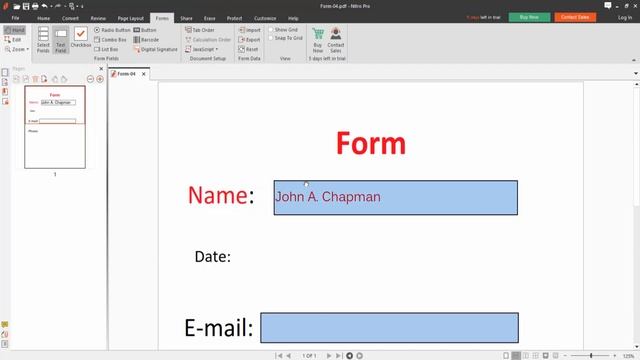This screenshot has width=640, height=360.
Task: Collapse the ribbon with the arrow
Action: click(634, 60)
